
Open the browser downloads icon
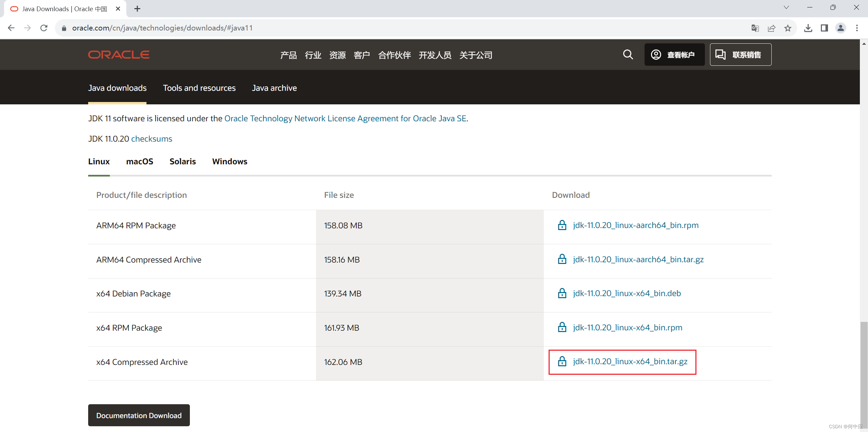(808, 28)
